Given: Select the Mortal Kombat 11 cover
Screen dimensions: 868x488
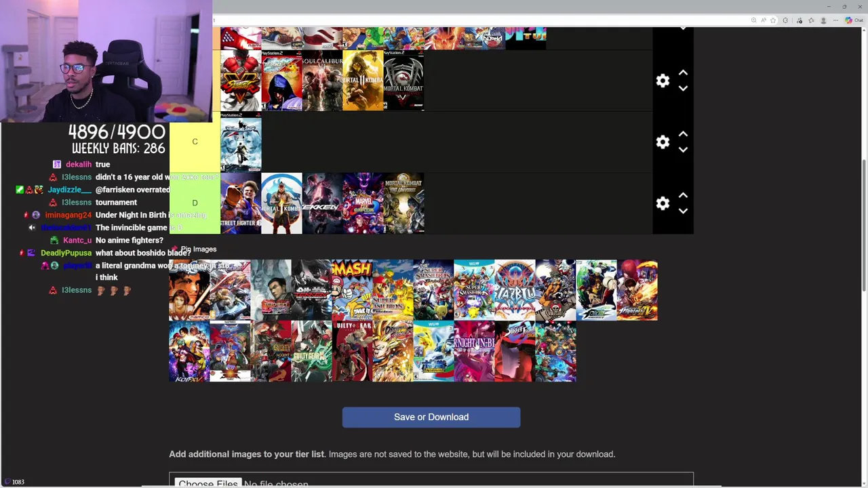Looking at the screenshot, I should point(363,81).
